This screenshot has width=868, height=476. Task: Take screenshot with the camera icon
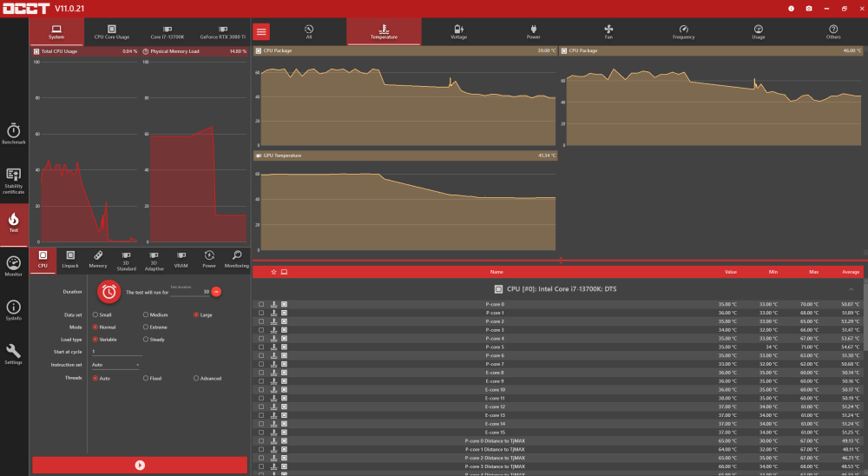coord(809,9)
